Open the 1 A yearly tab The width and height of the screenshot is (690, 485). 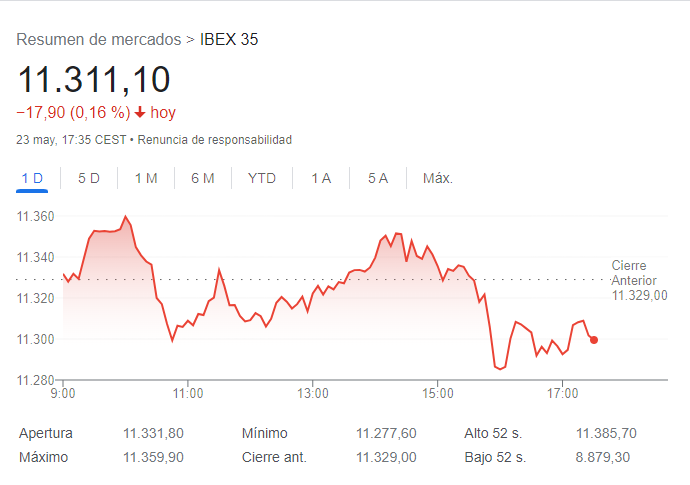321,179
